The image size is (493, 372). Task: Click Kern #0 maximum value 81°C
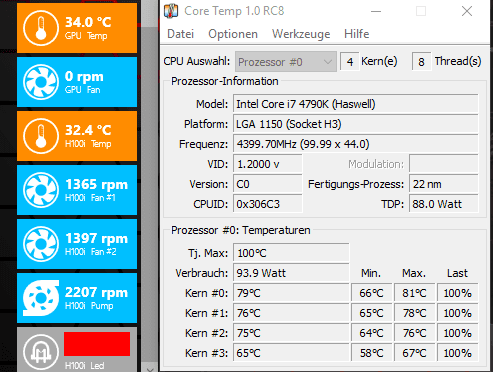point(414,293)
